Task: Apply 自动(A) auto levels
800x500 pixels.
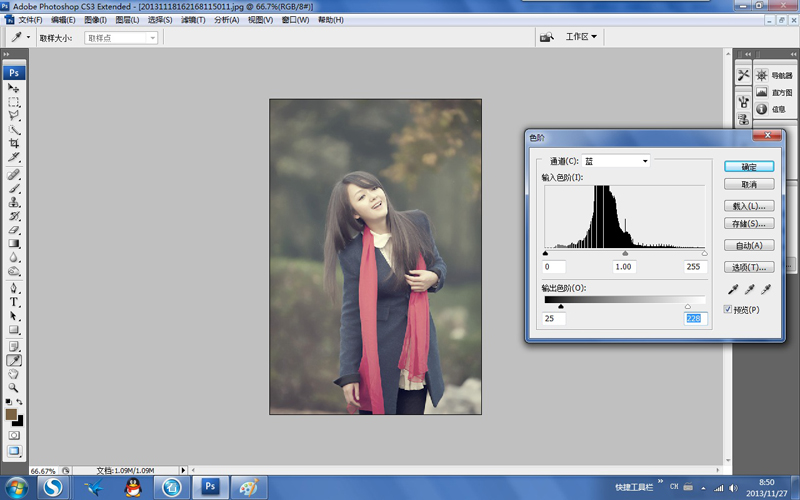Action: pos(749,245)
